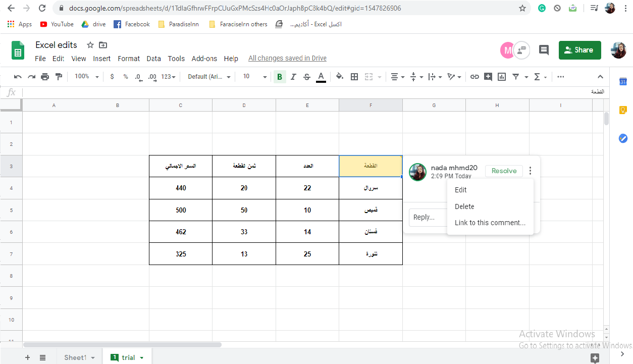Switch to the Sheet1 tab
This screenshot has width=633, height=364.
pos(75,357)
